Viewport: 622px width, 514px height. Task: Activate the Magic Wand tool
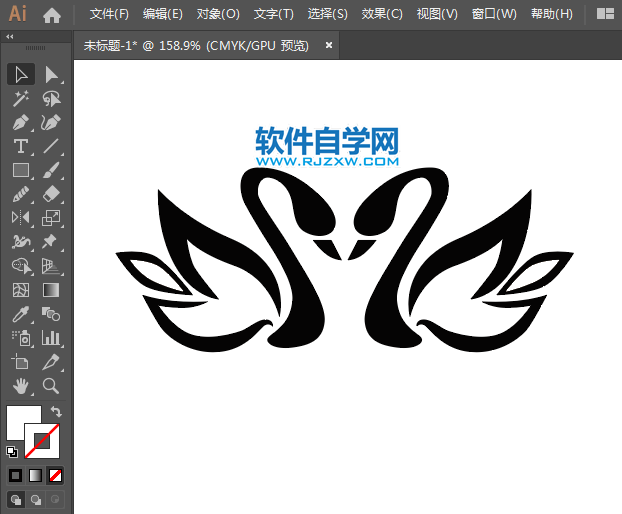pos(21,98)
